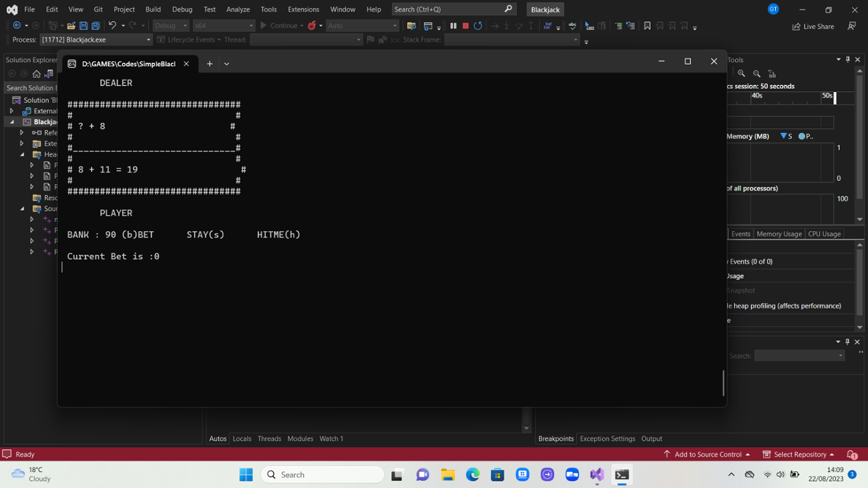This screenshot has width=868, height=488.
Task: Switch to the Locals tab
Action: click(242, 439)
